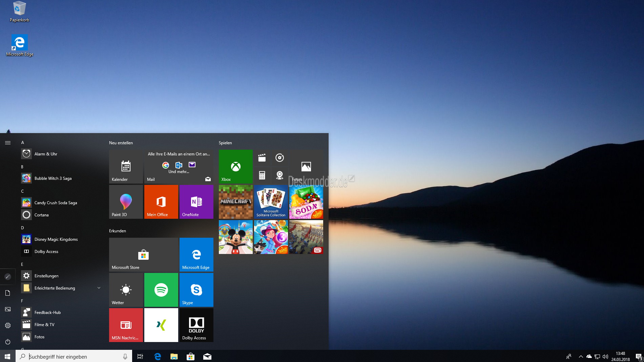
Task: Select Papierkorb desktop icon
Action: click(19, 12)
